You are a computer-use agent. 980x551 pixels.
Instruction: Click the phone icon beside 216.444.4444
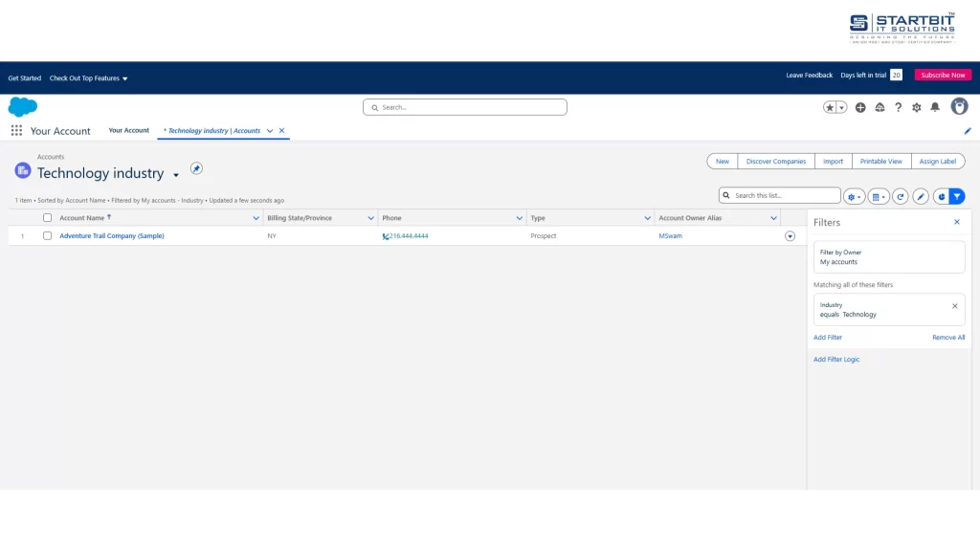click(385, 236)
